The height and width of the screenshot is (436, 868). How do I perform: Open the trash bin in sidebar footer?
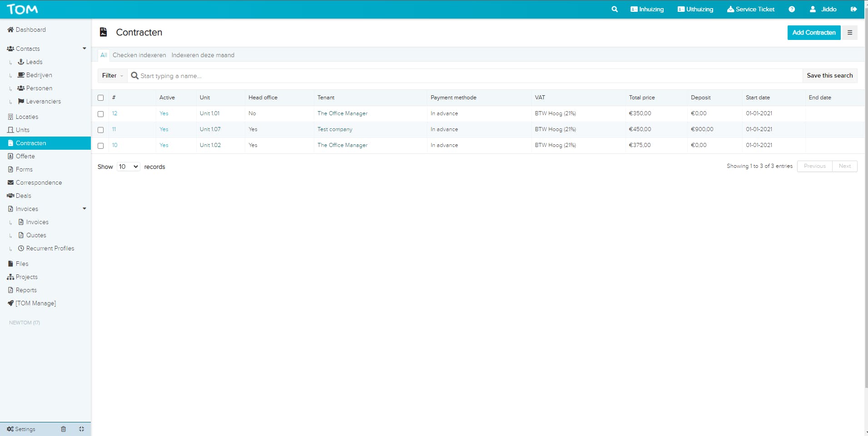coord(64,429)
